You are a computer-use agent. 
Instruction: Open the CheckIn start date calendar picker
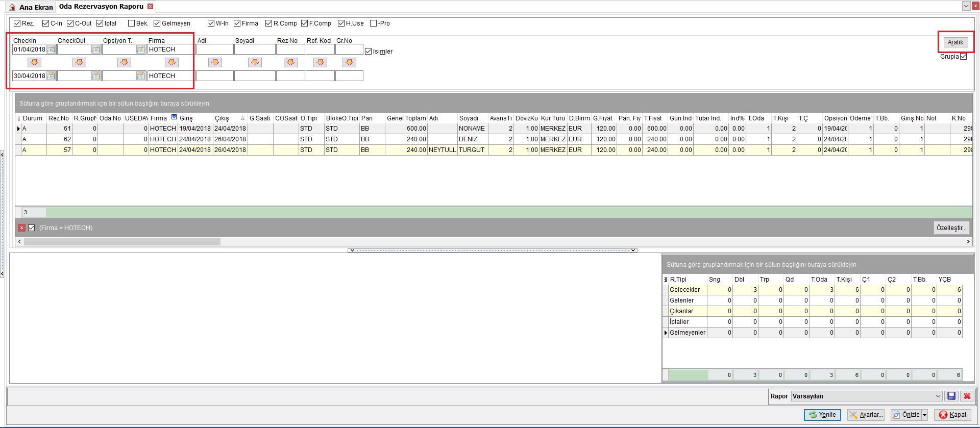tap(51, 49)
